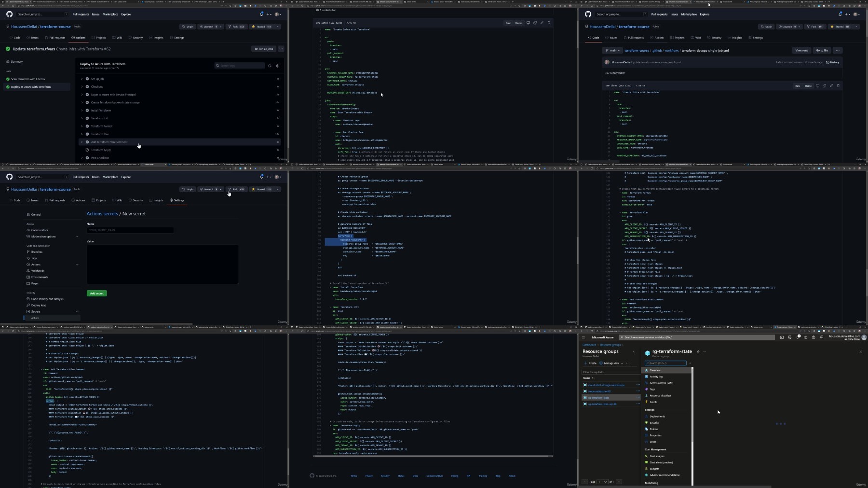Image resolution: width=868 pixels, height=488 pixels.
Task: Select Deployments in Azure resource menu
Action: tap(657, 417)
